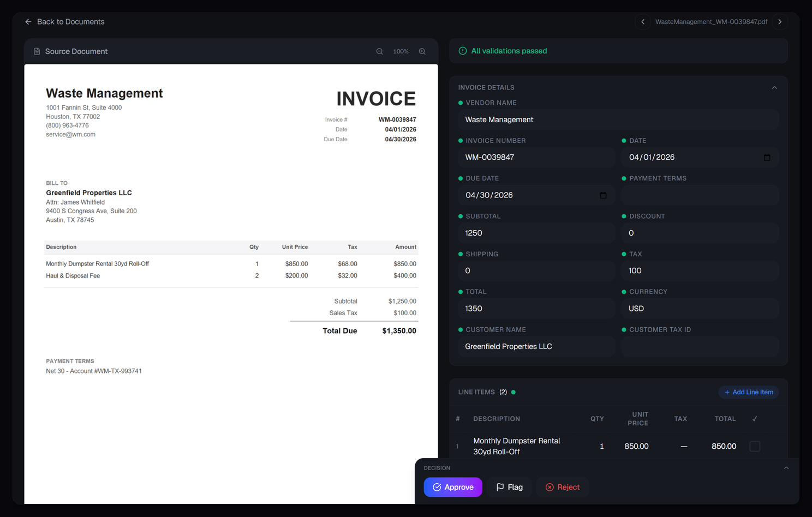Click Haul & Disposal Fee in document

[x=73, y=276]
